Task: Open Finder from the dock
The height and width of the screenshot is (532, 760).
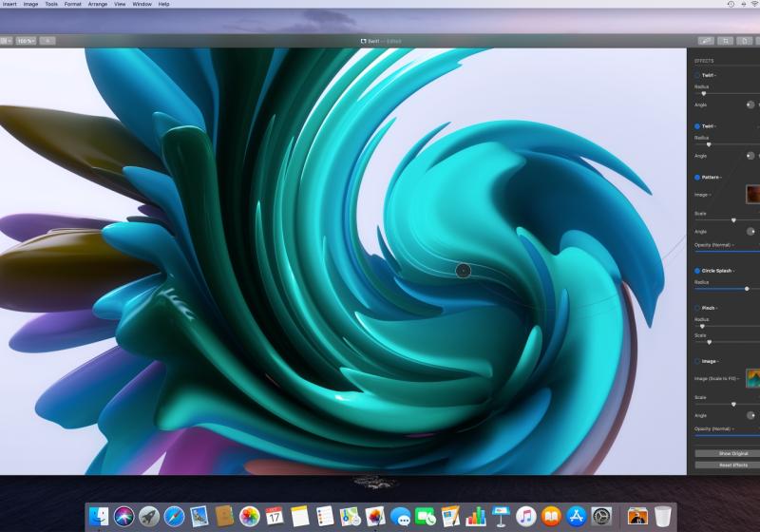Action: 99,517
